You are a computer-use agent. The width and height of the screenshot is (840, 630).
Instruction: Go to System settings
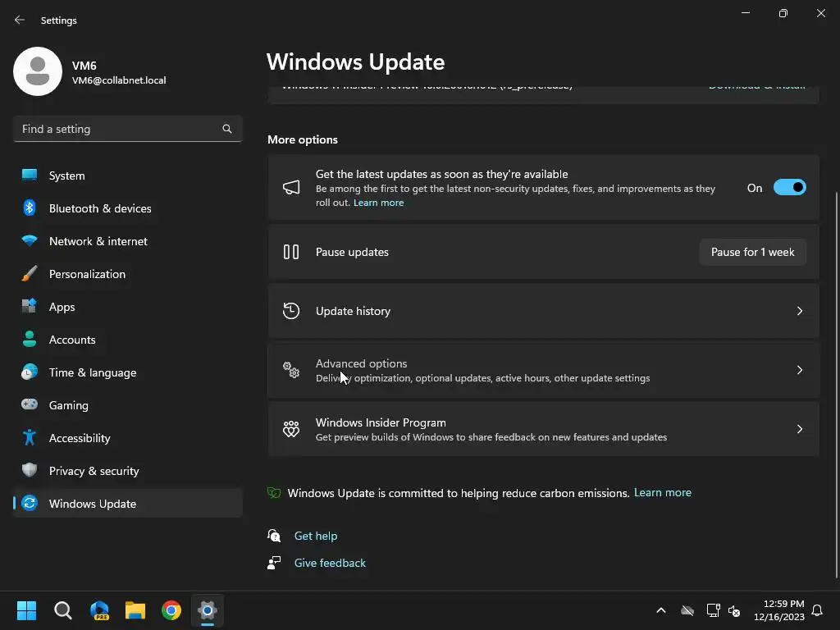pos(127,176)
